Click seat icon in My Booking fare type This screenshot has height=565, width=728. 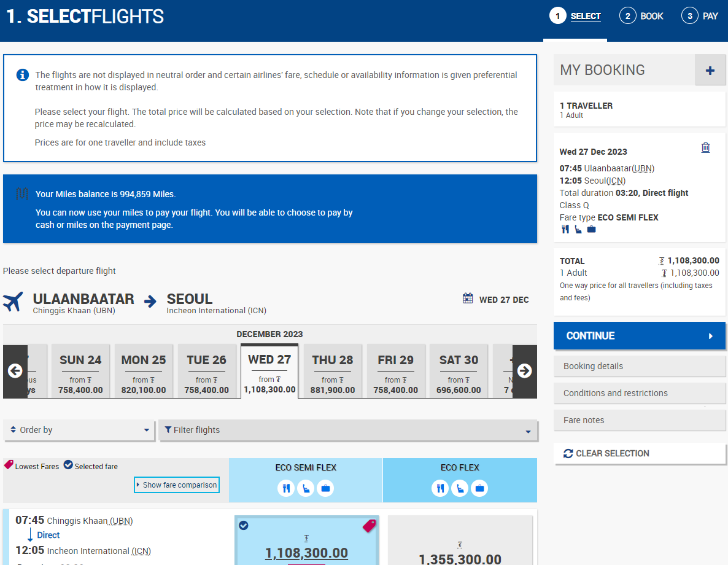[578, 229]
